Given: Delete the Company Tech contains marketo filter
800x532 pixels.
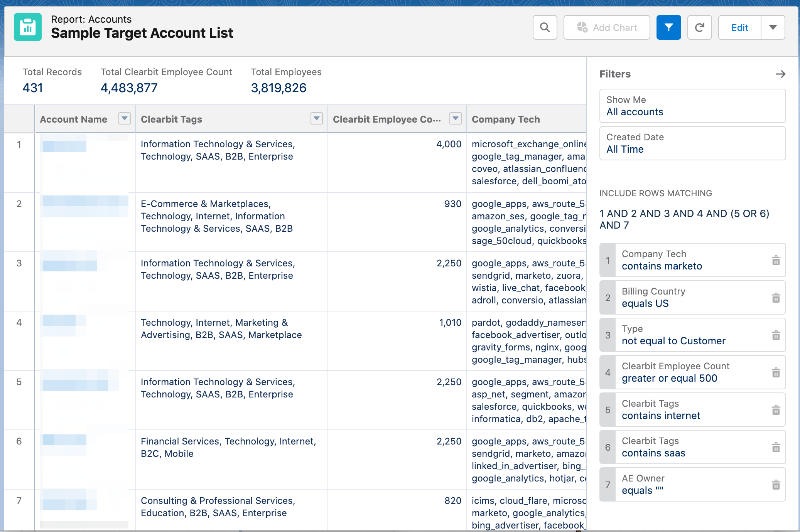Looking at the screenshot, I should (x=776, y=261).
